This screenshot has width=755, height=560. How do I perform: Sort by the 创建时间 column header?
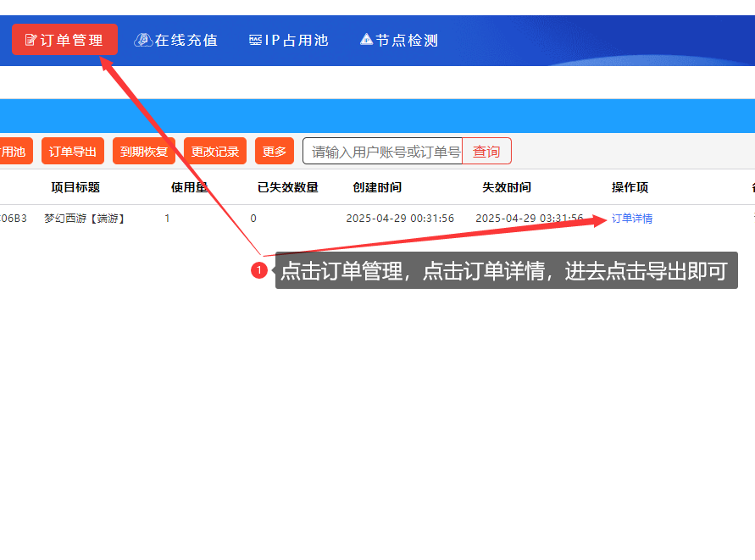pos(377,187)
